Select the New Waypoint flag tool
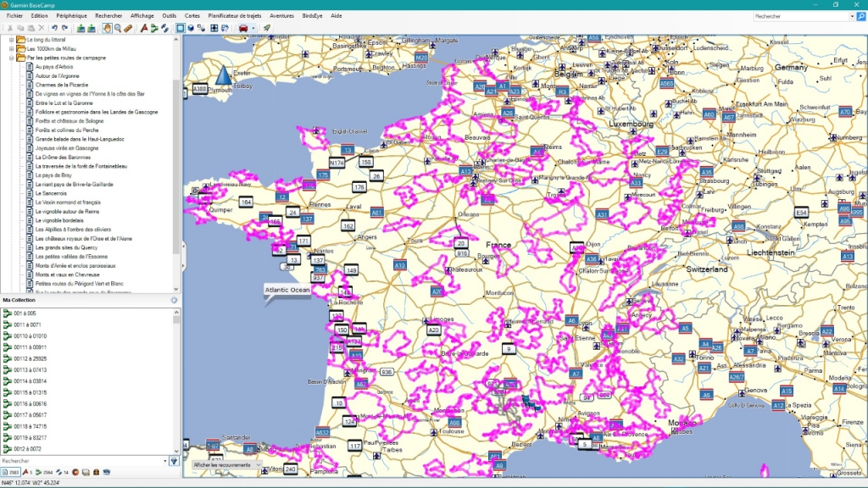Image resolution: width=868 pixels, height=488 pixels. [x=144, y=28]
